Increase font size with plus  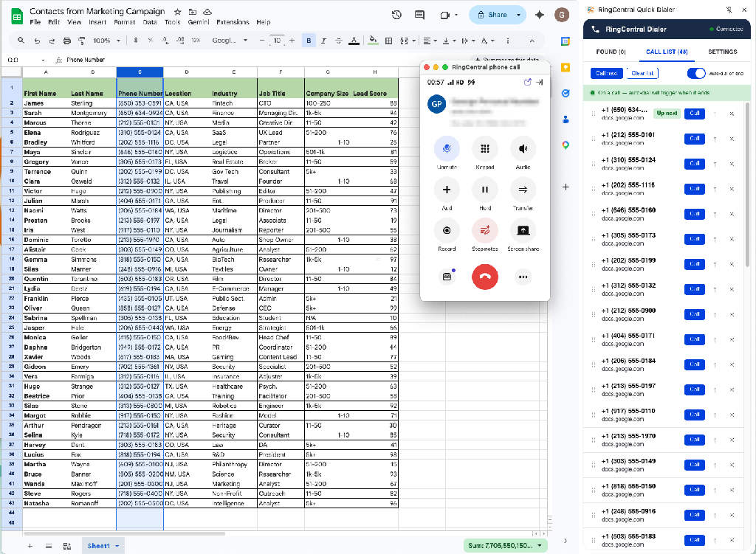(x=292, y=41)
